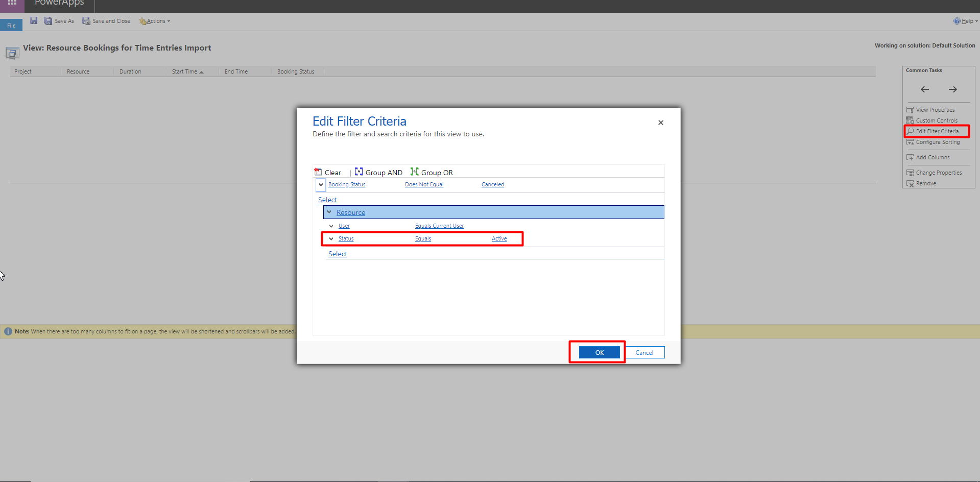The height and width of the screenshot is (482, 980).
Task: Click the Resource column header
Action: tap(78, 71)
